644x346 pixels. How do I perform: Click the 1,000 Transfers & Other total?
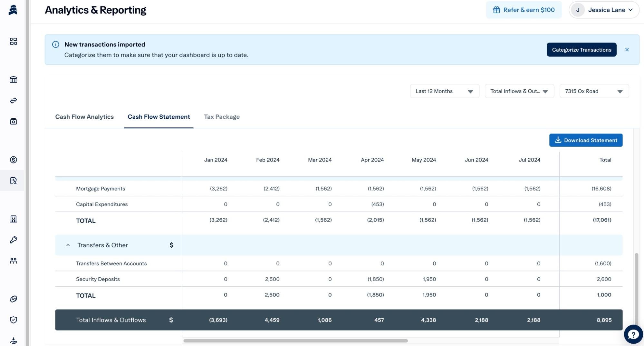[604, 295]
